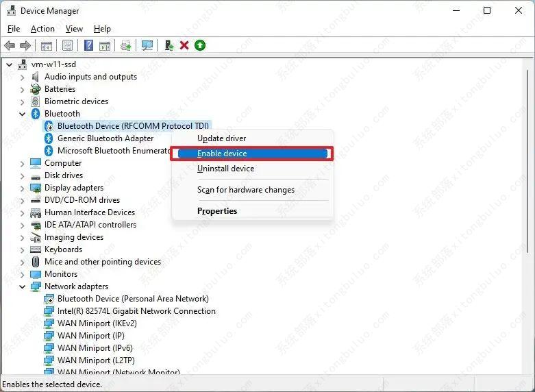Expand the Keyboards category
535x392 pixels.
22,249
